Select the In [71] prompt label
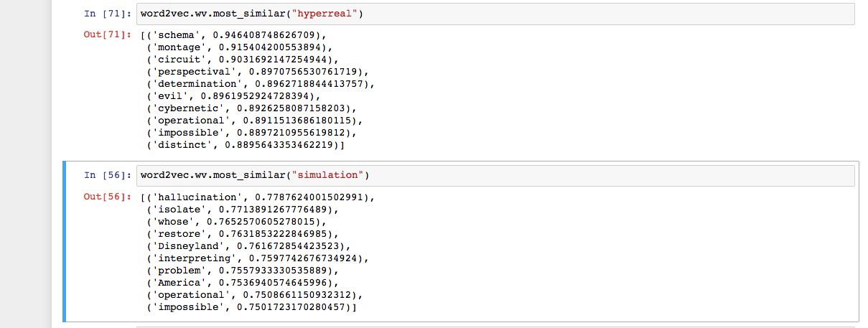The image size is (868, 328). (107, 14)
